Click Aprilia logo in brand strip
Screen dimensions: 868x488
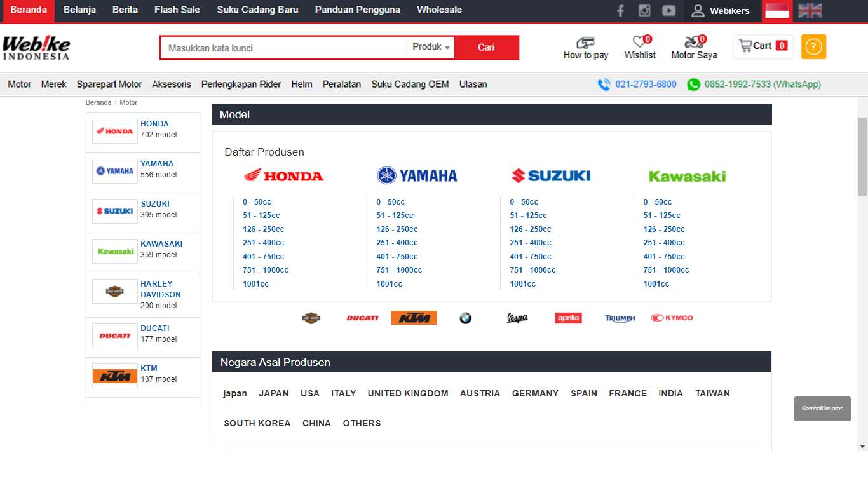pyautogui.click(x=568, y=318)
